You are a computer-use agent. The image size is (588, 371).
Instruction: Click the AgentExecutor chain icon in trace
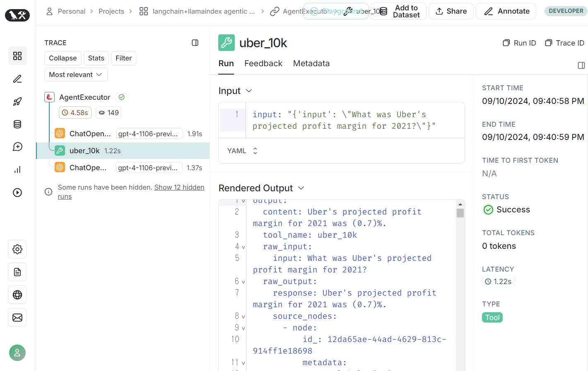49,97
